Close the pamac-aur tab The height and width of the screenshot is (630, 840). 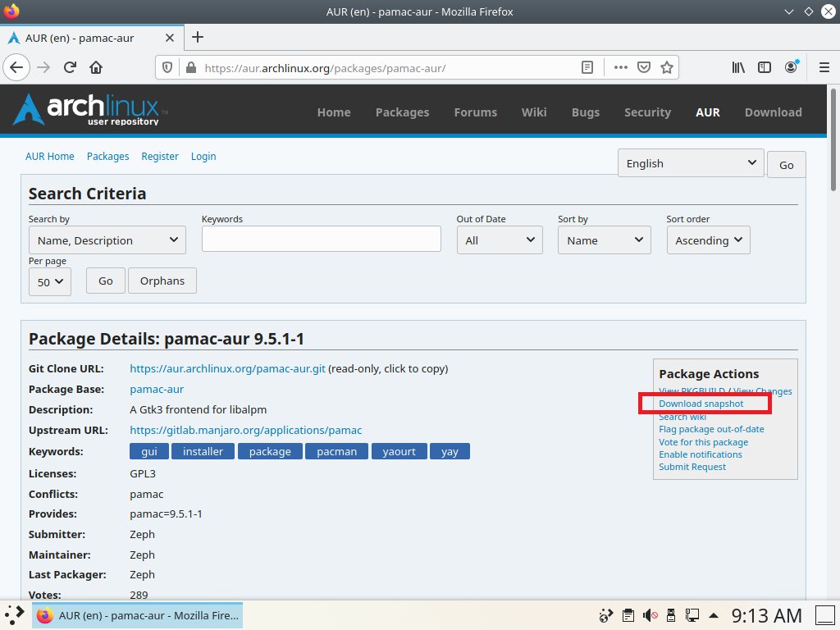[x=169, y=38]
